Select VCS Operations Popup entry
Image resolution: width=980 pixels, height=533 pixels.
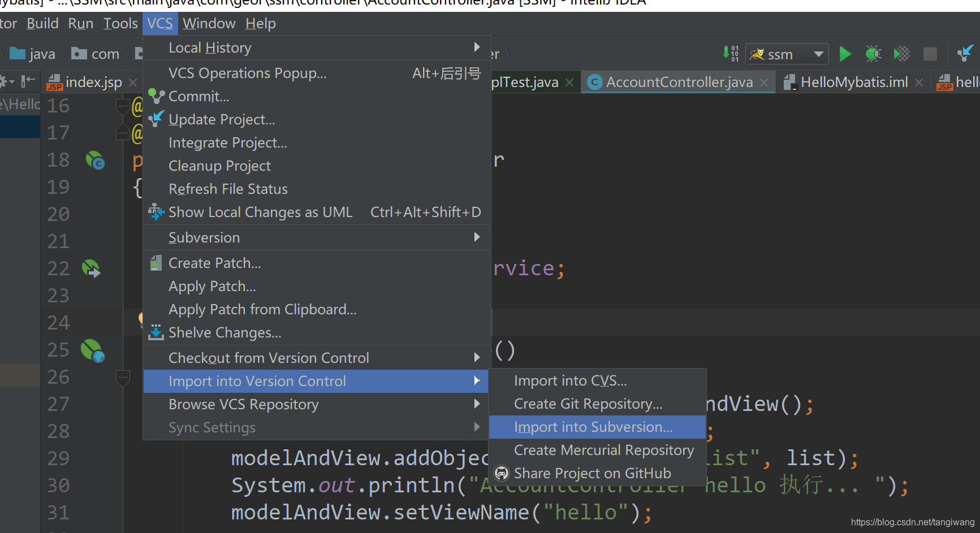pos(316,73)
